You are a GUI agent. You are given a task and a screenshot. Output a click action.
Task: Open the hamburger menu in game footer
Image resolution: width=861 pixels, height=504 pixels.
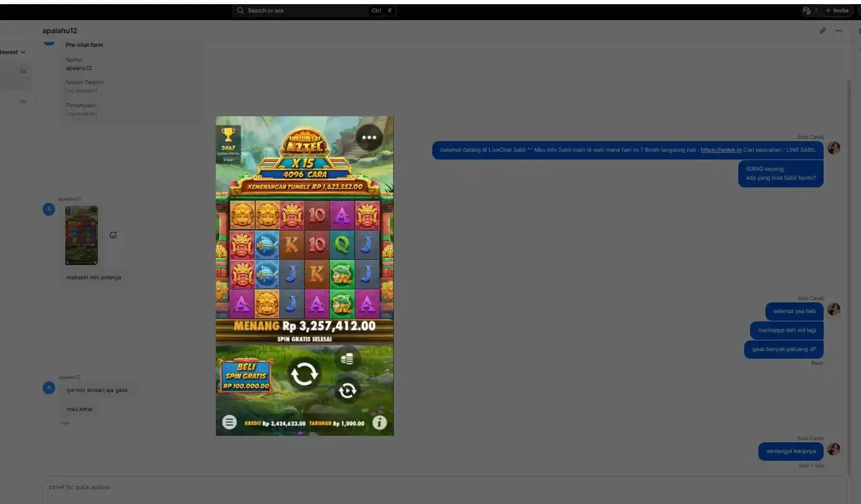229,422
